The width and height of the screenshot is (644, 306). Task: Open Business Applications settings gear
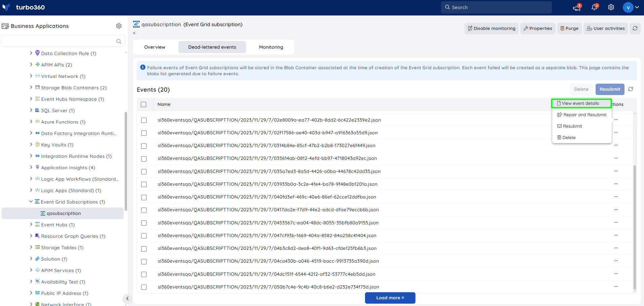click(x=119, y=26)
